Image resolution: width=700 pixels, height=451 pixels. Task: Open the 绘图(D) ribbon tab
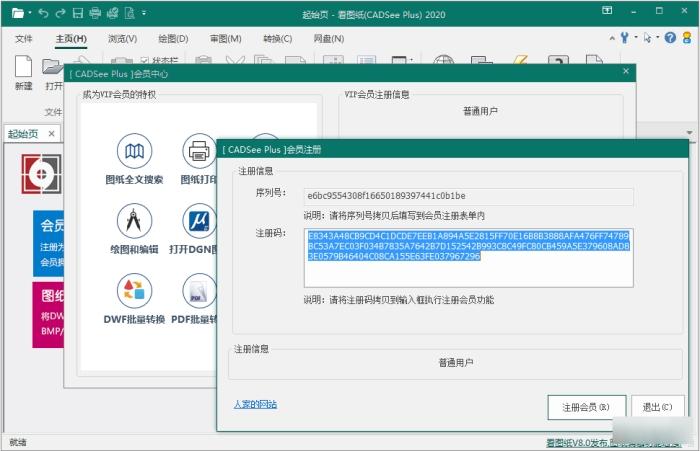pyautogui.click(x=173, y=39)
